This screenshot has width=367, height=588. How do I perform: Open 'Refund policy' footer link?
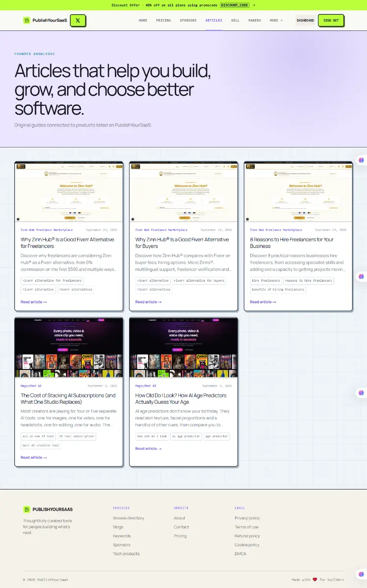point(247,536)
